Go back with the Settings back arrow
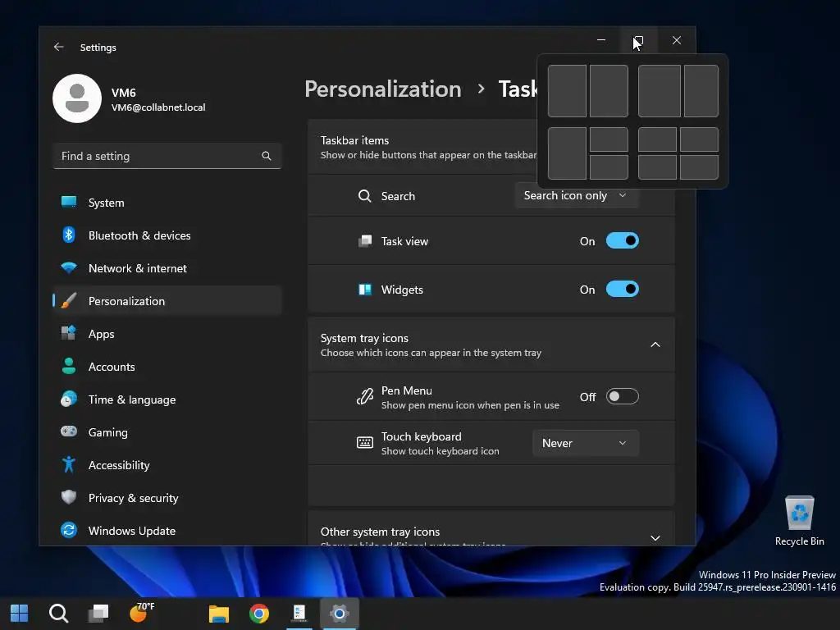 tap(59, 47)
